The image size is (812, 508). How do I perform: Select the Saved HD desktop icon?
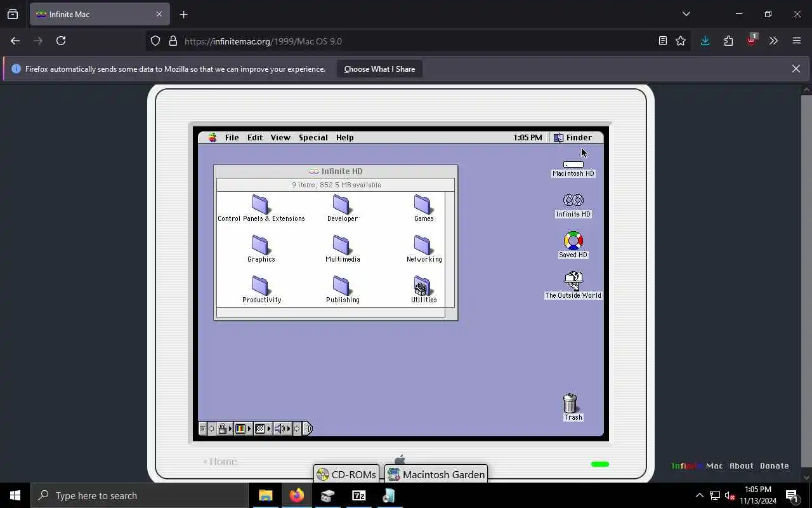pos(573,241)
